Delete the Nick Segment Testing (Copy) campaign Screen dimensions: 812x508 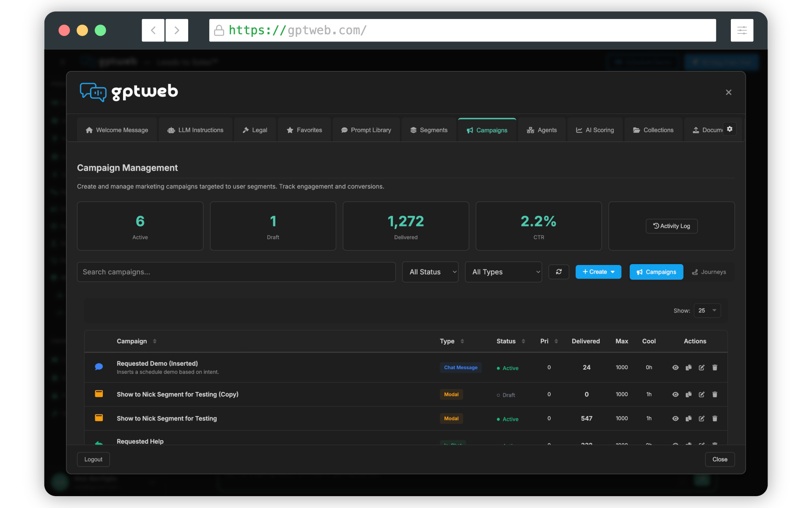tap(715, 394)
